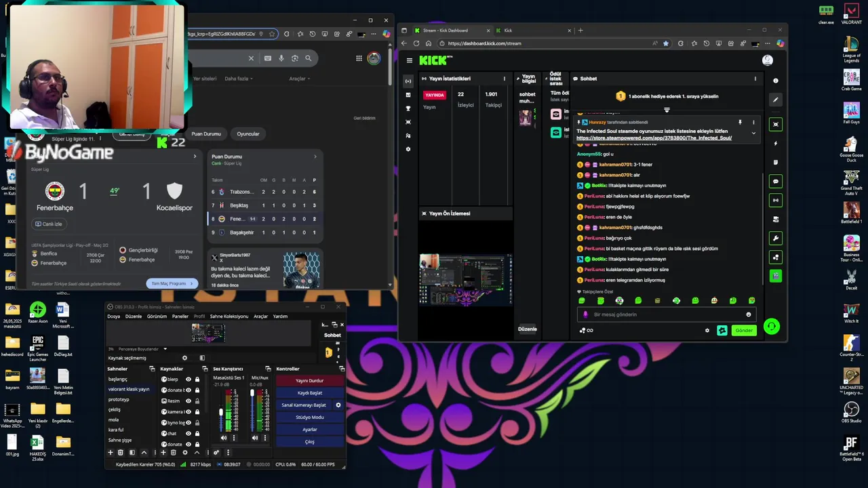Delete selected scene trash icon in OBS

[x=121, y=453]
